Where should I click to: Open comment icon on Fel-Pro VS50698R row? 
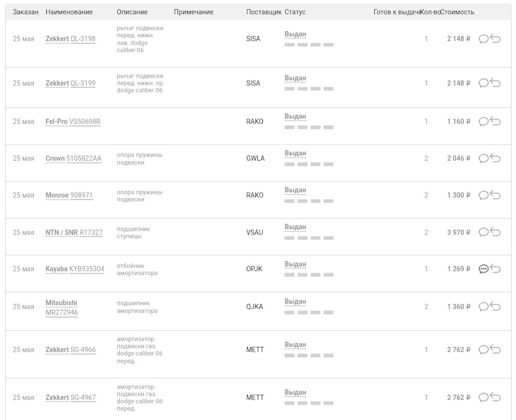pyautogui.click(x=483, y=122)
